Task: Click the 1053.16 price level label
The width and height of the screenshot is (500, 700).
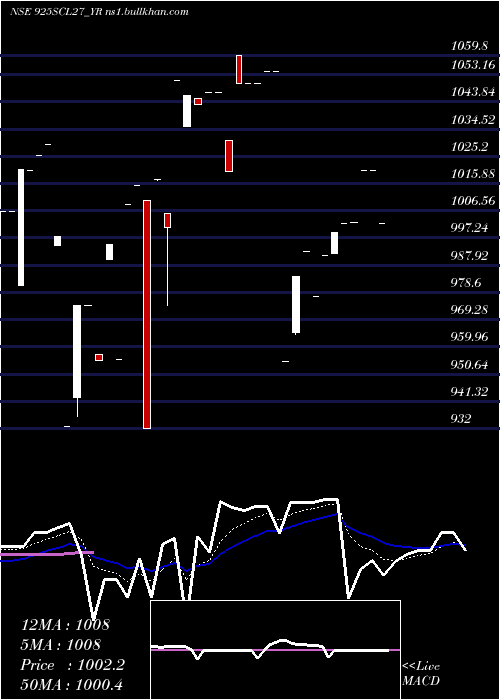Action: click(473, 65)
